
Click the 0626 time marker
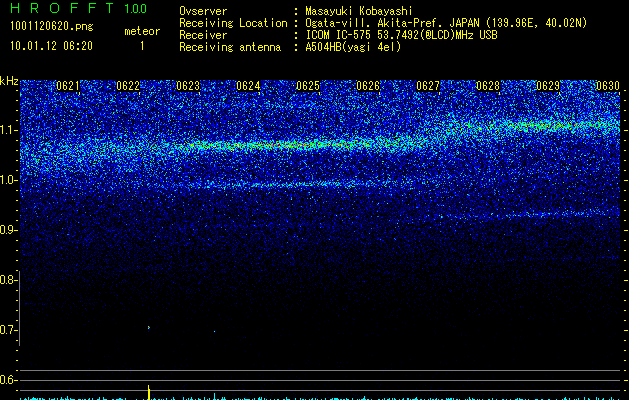(x=368, y=86)
